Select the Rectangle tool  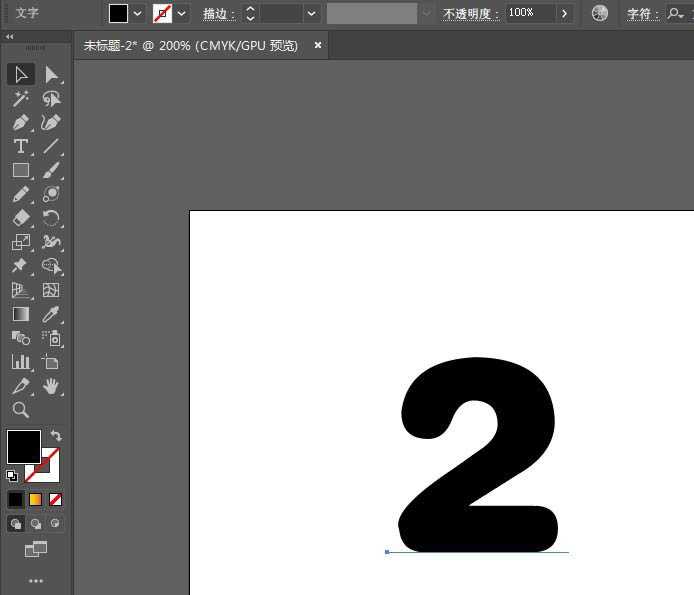[21, 171]
